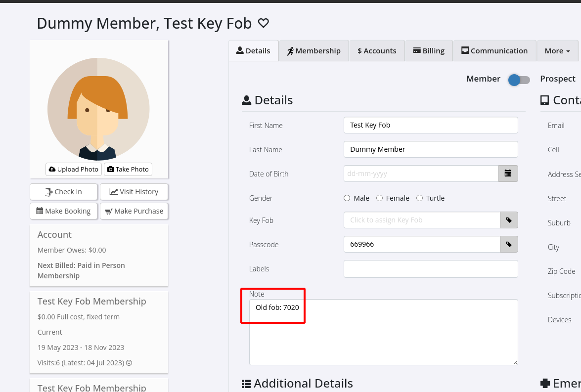
Task: Click the calendar icon for Date of Birth
Action: point(508,174)
